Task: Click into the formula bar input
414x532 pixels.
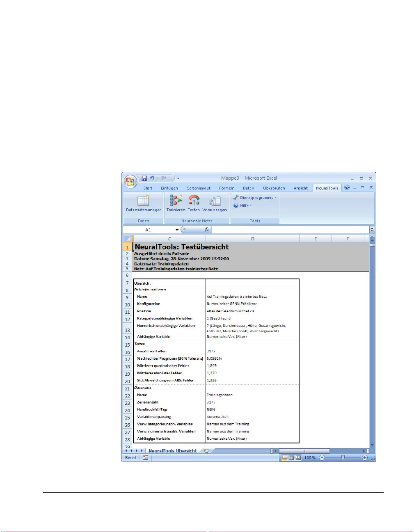Action: pos(290,230)
